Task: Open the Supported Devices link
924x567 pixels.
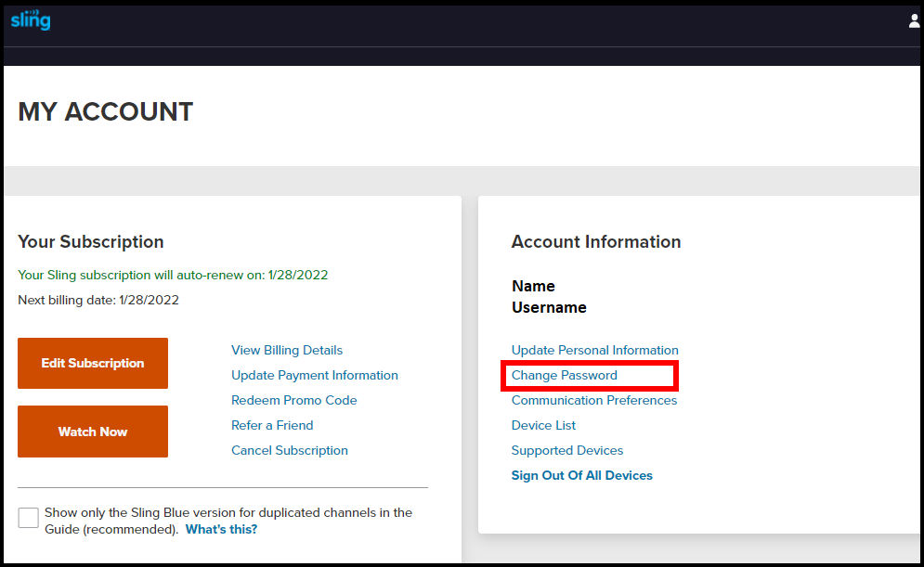Action: [566, 450]
